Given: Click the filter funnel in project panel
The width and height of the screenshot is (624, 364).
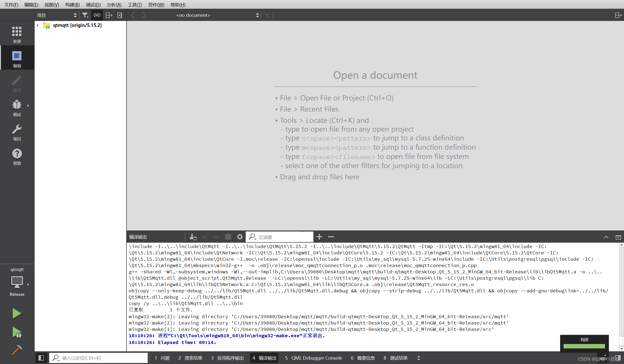Looking at the screenshot, I should (x=85, y=15).
